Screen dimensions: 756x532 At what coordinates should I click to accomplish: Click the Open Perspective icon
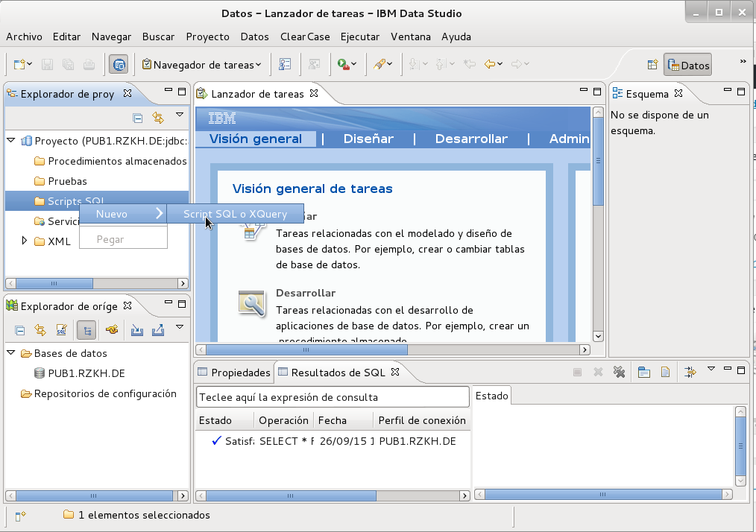tap(652, 65)
